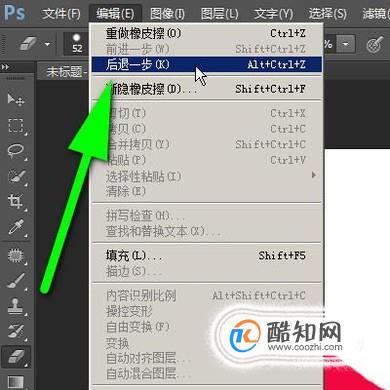Image resolution: width=390 pixels, height=390 pixels.
Task: Select the Eyedropper tool
Action: pos(16,227)
